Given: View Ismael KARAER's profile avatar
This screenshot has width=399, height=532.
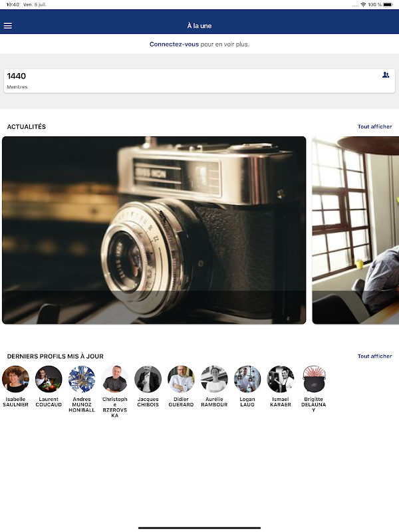Looking at the screenshot, I should [x=281, y=379].
